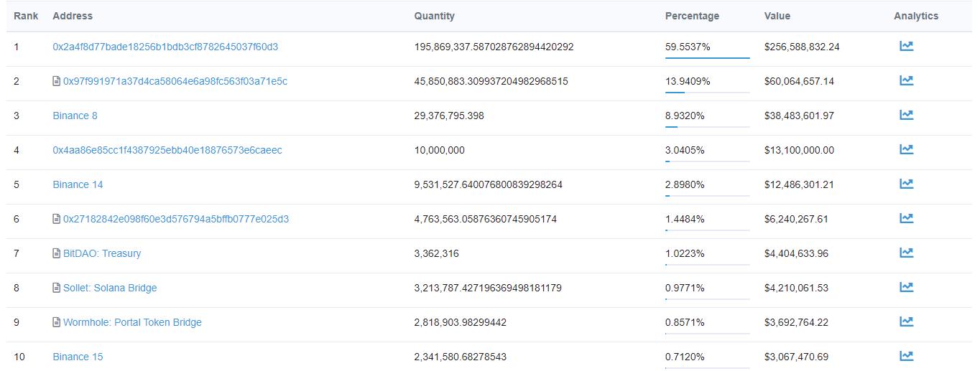Open analytics chart for Binance 8
Image resolution: width=980 pixels, height=371 pixels.
(906, 116)
